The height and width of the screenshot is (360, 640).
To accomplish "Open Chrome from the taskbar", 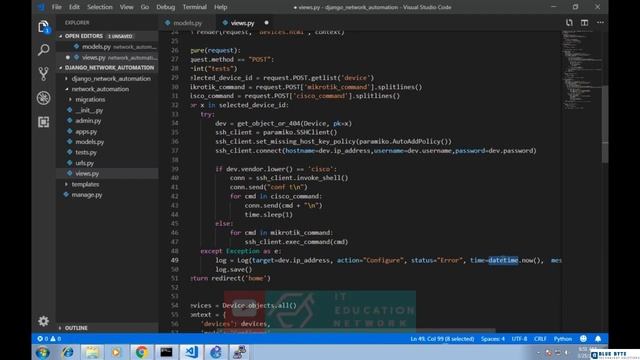I will (142, 352).
